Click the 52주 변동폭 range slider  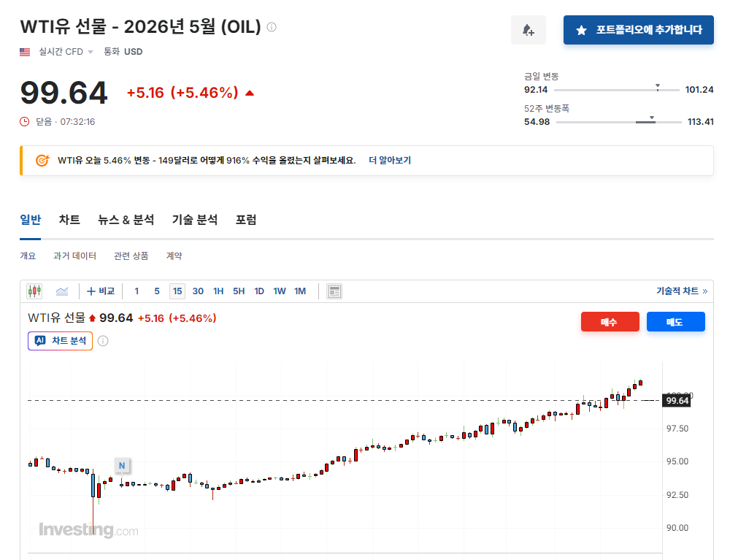tap(618, 122)
